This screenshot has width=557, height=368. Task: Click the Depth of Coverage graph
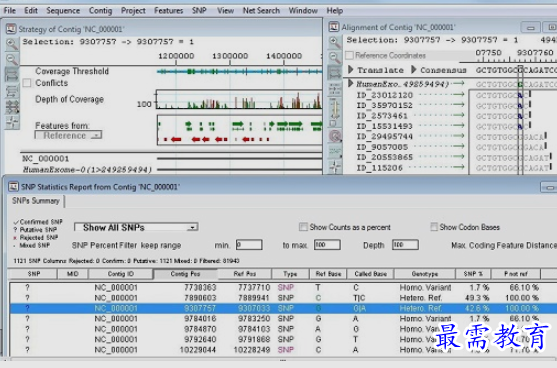239,99
